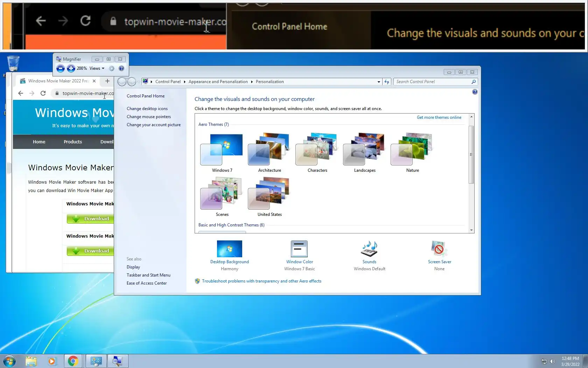The height and width of the screenshot is (368, 588).
Task: Click the volume speaker tray icon
Action: point(553,361)
